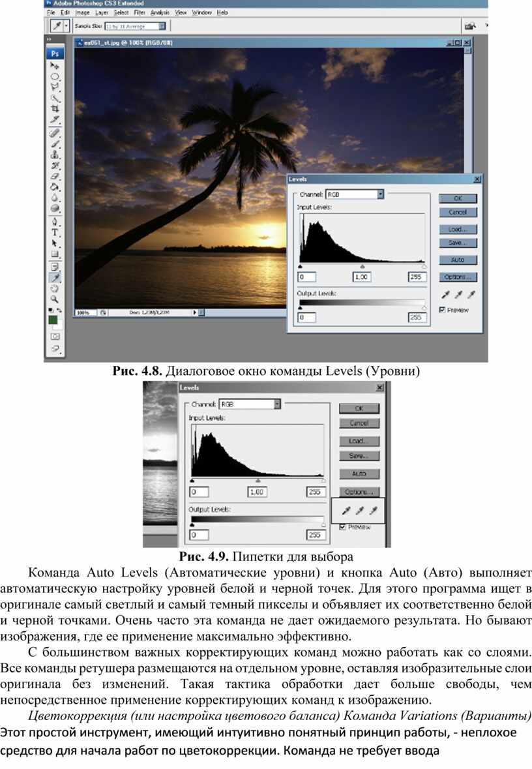
Task: Expand the toolbox with the double arrow
Action: coord(49,39)
